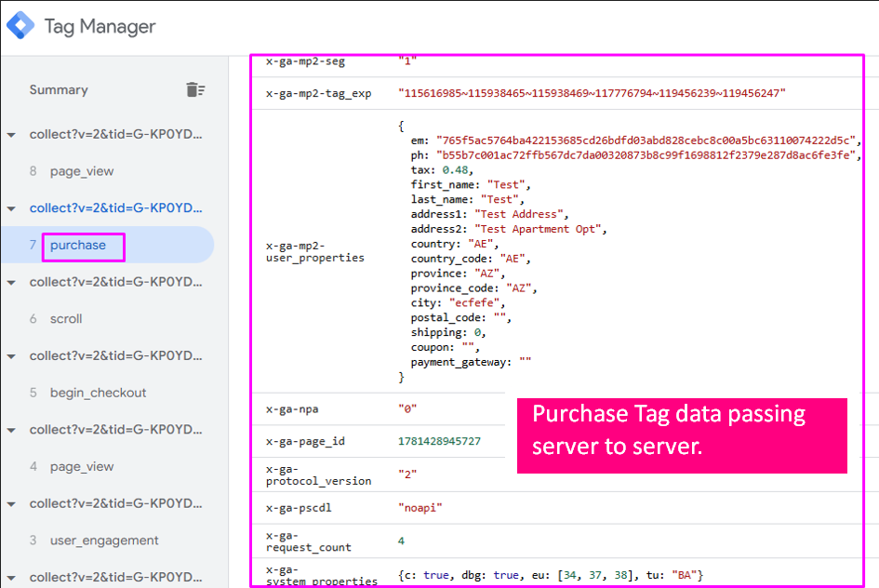Click the shipping value 0
879x588 pixels.
[477, 332]
